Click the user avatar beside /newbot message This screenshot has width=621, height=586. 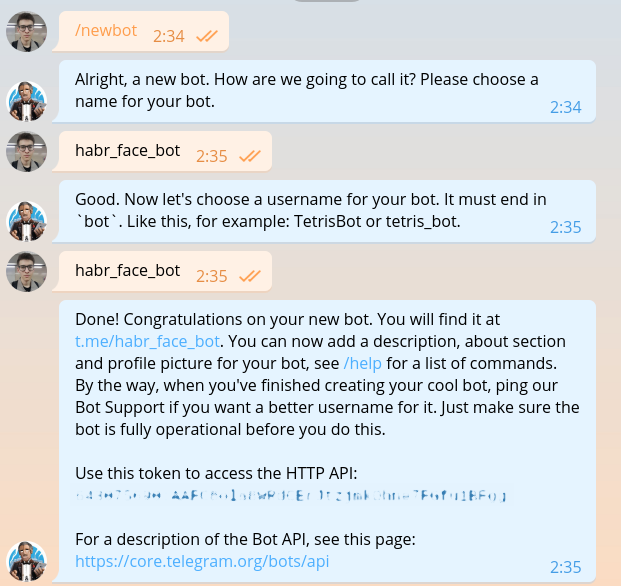(x=27, y=32)
